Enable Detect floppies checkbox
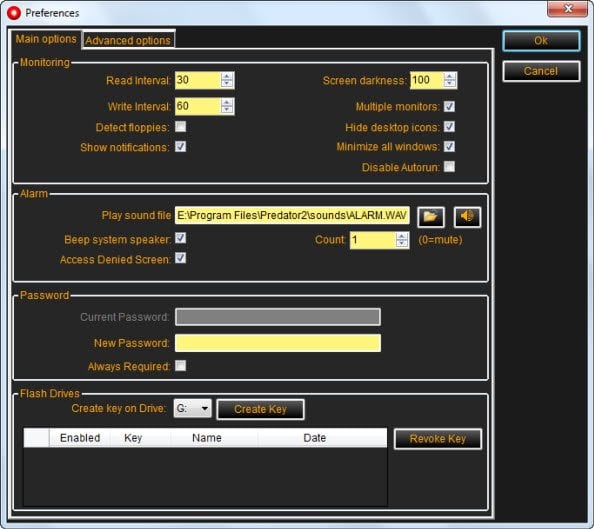Screen dimensions: 594x529 click(181, 127)
